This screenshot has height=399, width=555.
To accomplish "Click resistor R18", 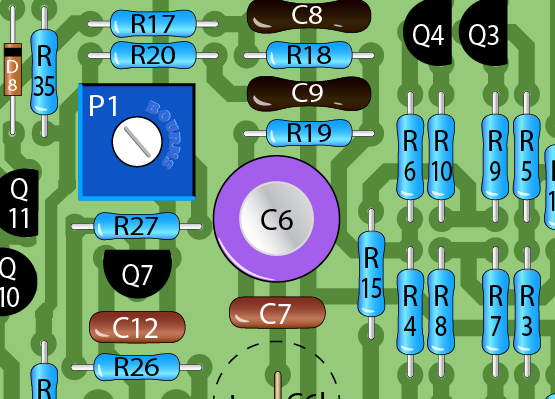I will (x=309, y=55).
